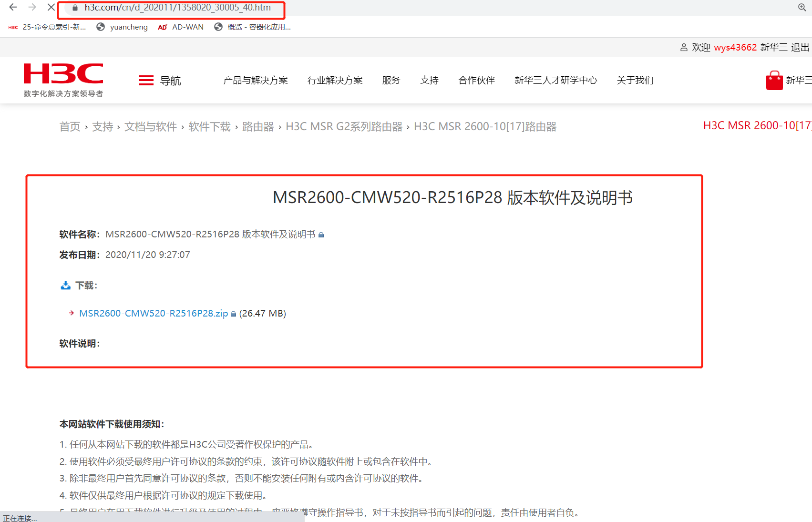Click the user profile icon beside 欢迎
This screenshot has width=812, height=522.
pos(684,47)
